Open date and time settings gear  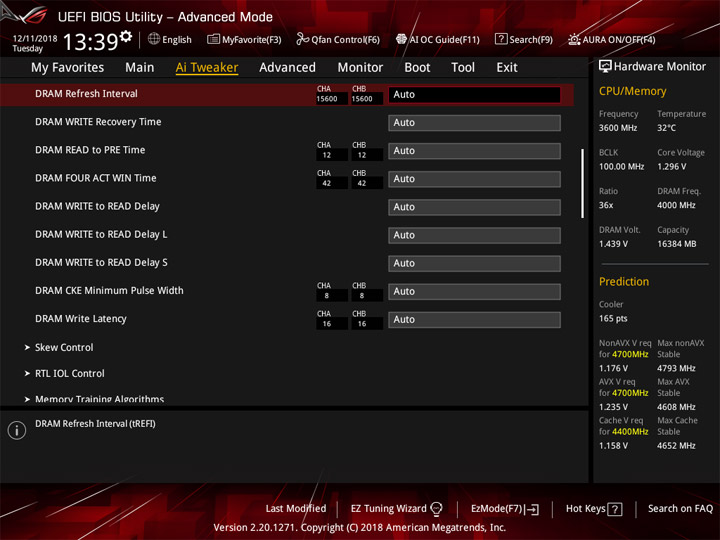126,36
